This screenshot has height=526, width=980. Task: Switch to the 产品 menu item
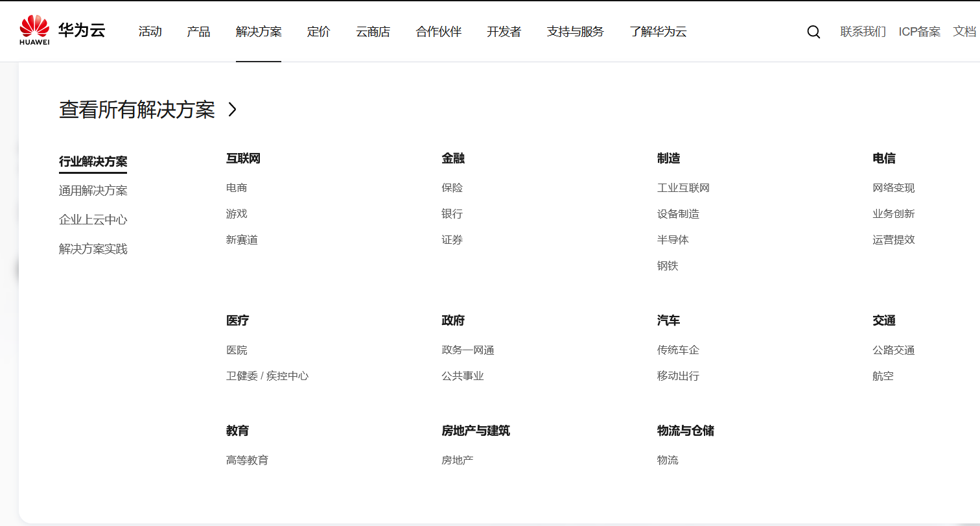pyautogui.click(x=198, y=31)
